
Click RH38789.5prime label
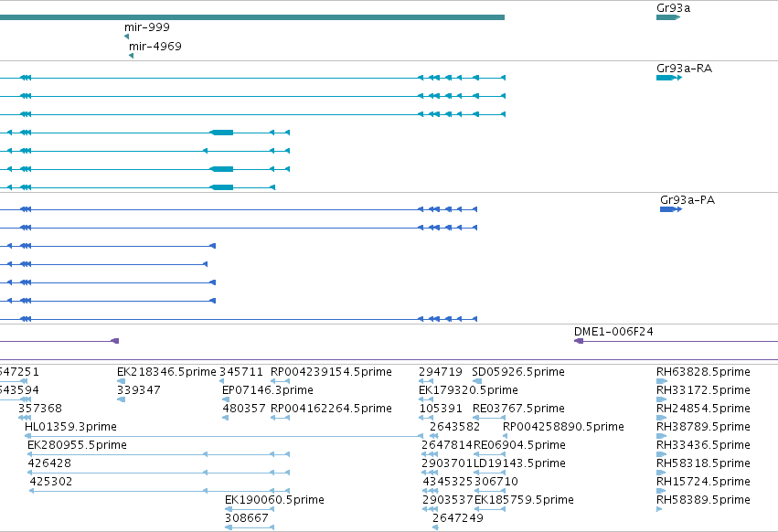(x=703, y=427)
